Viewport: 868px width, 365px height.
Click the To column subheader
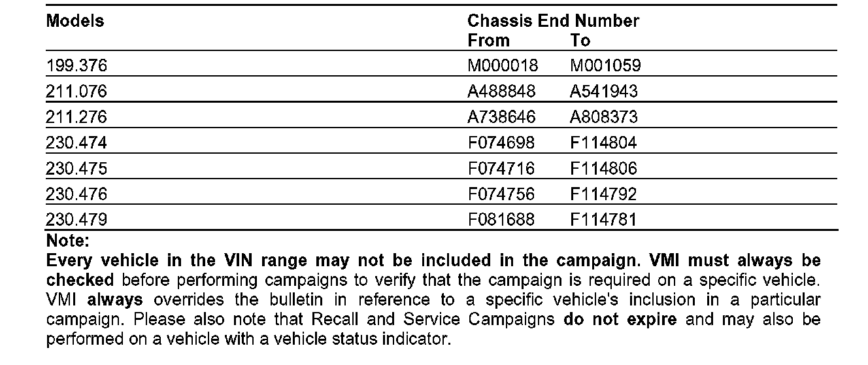(580, 41)
